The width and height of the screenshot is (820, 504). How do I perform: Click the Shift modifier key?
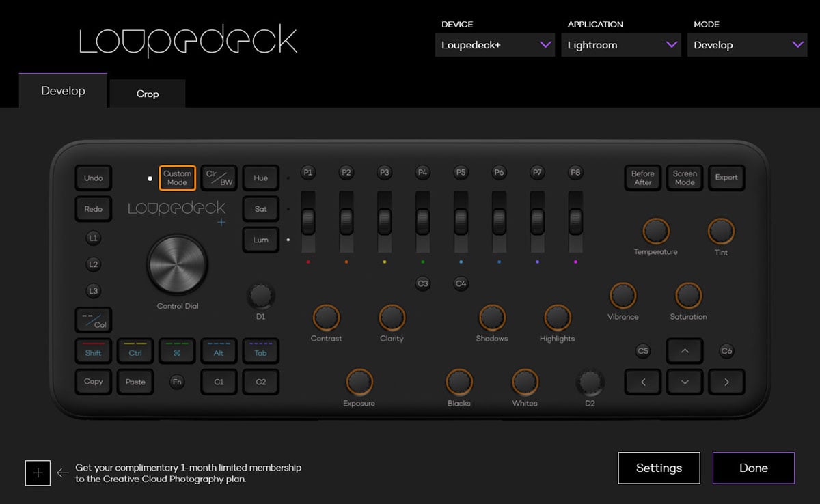[x=94, y=350]
